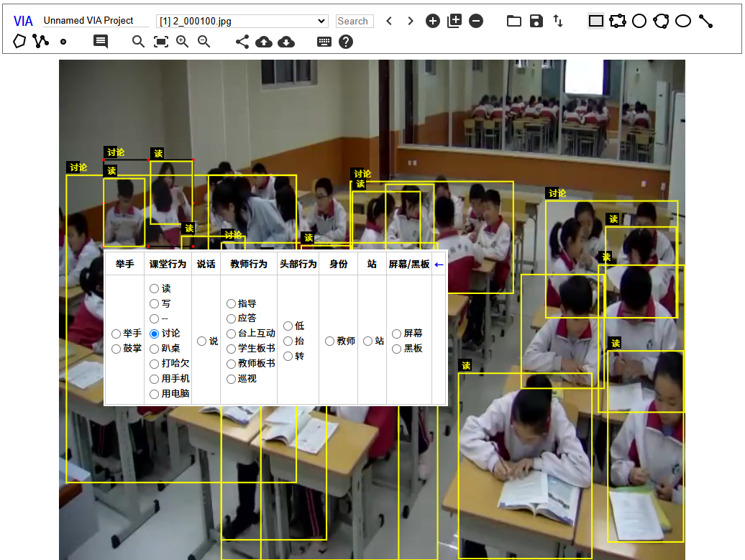The width and height of the screenshot is (745, 560).
Task: Select the 讨论 region at far right
Action: [x=611, y=260]
